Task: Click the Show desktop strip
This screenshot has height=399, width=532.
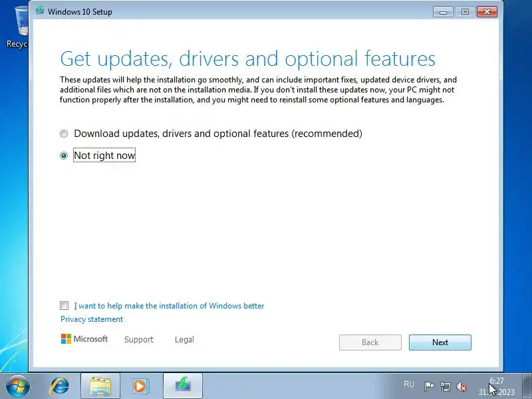Action: [x=527, y=386]
